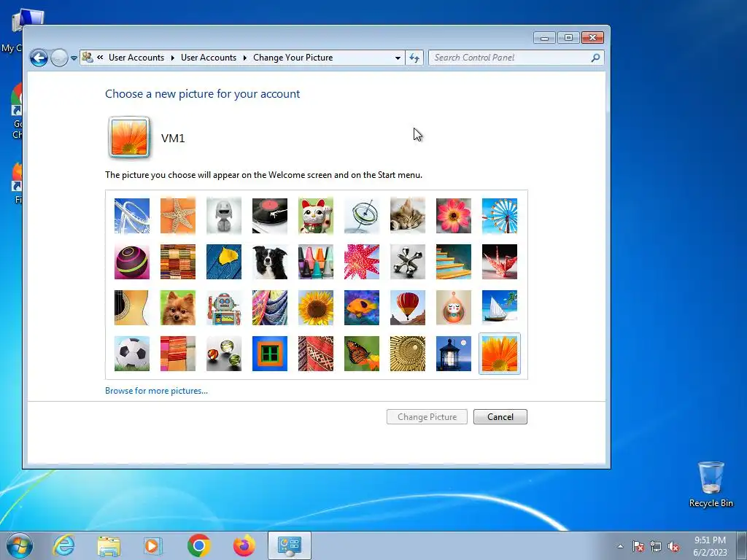Click Change Your Picture breadcrumb

(x=293, y=57)
